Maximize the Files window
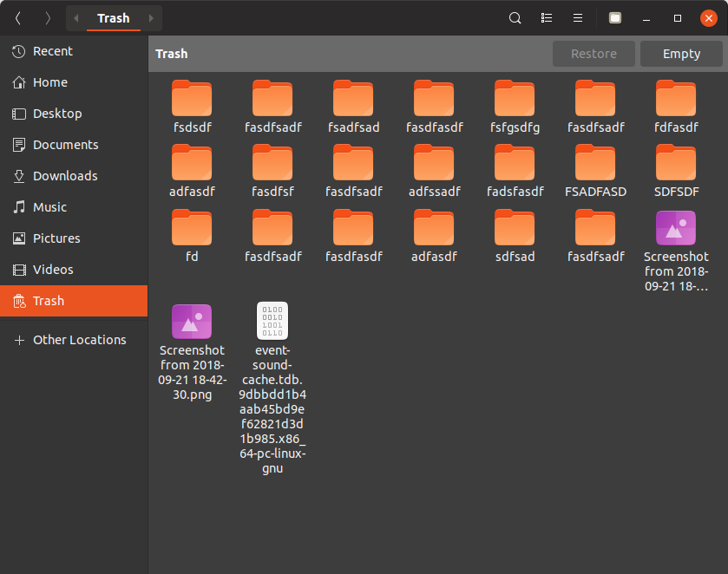Viewport: 728px width, 574px height. tap(678, 18)
